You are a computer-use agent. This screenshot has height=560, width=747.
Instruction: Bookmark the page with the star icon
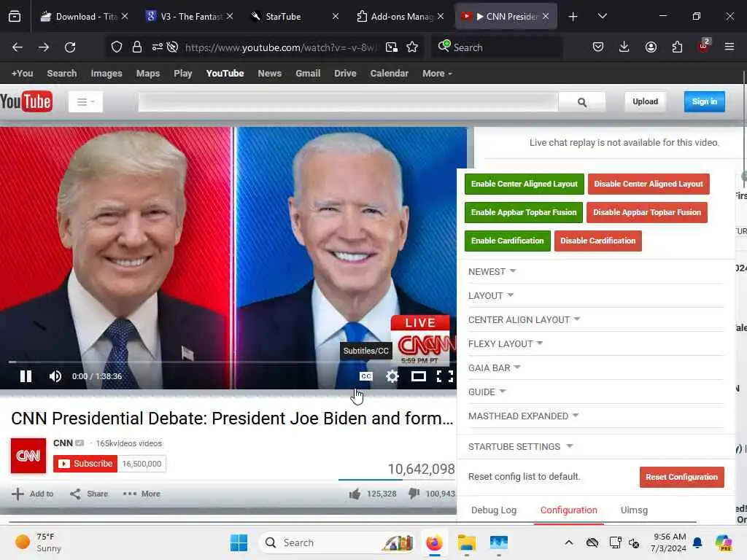click(412, 47)
